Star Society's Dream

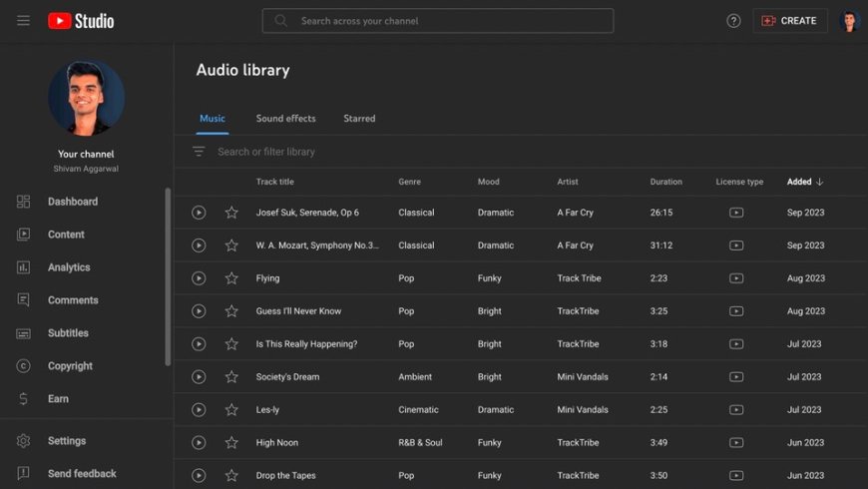click(231, 376)
